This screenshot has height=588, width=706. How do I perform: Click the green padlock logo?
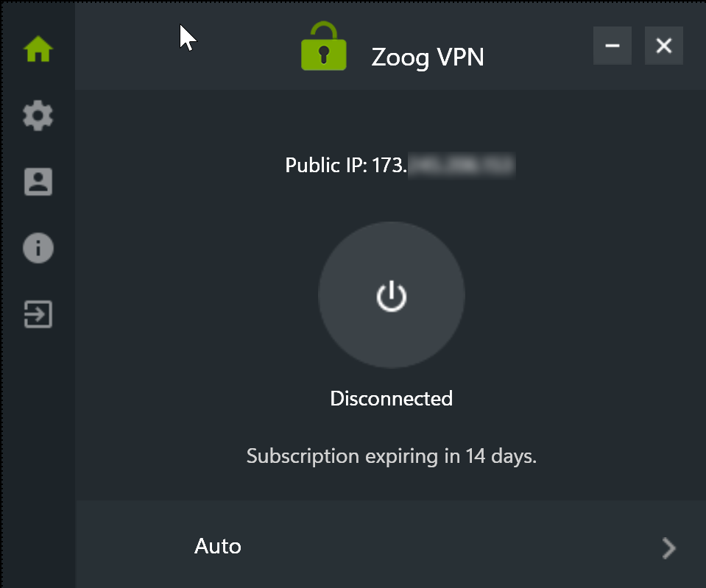324,46
